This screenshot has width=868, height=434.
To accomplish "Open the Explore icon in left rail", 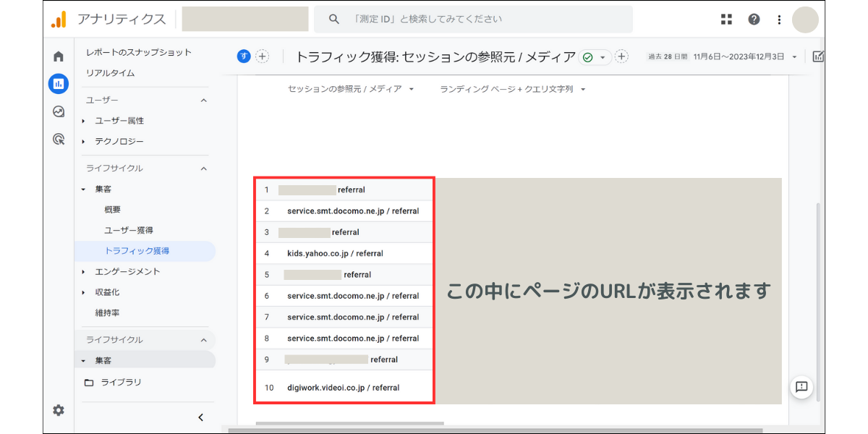I will pyautogui.click(x=59, y=111).
